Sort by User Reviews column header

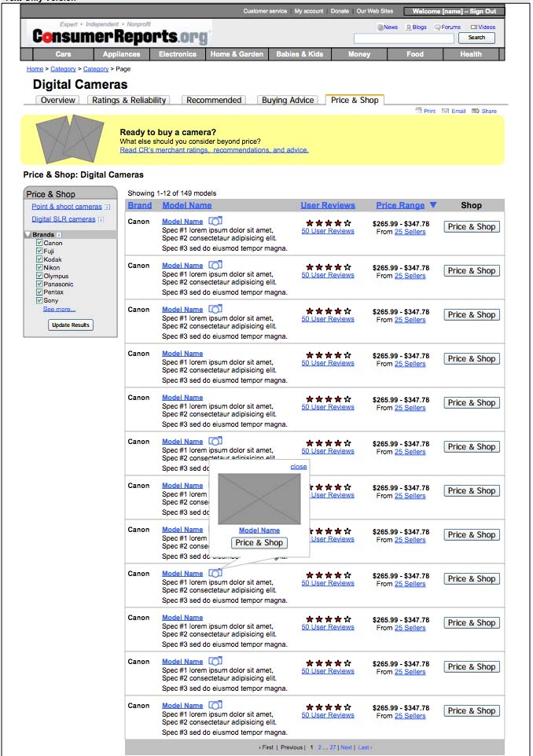tap(328, 205)
